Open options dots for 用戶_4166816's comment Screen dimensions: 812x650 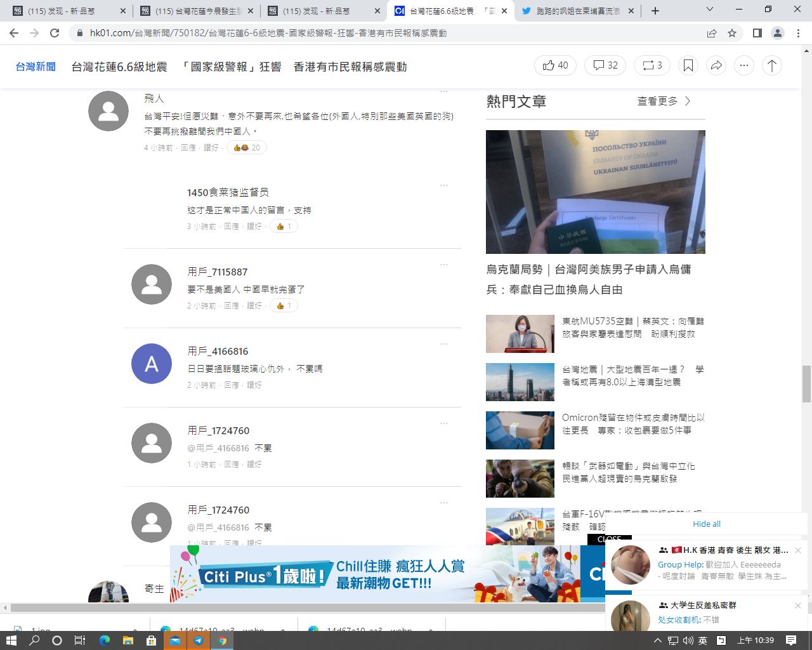(x=443, y=344)
